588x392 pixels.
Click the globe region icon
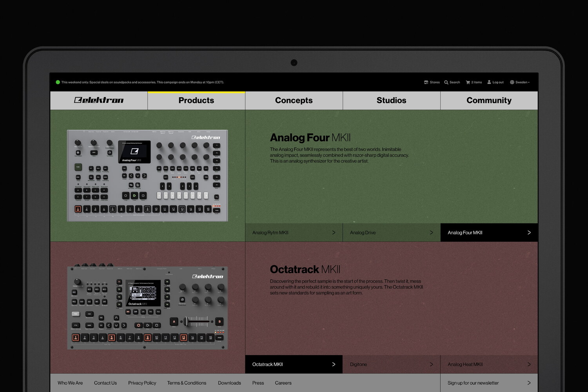click(512, 82)
